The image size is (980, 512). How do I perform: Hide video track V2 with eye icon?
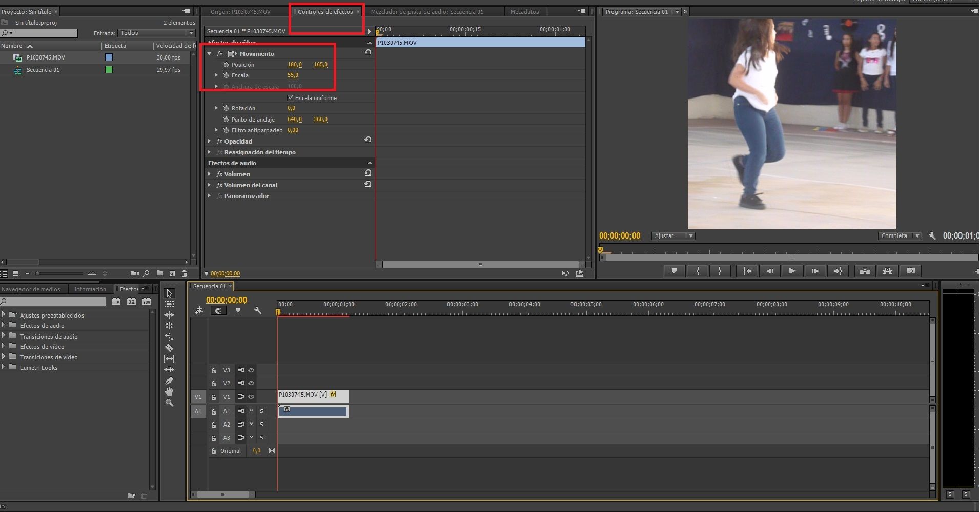click(251, 383)
